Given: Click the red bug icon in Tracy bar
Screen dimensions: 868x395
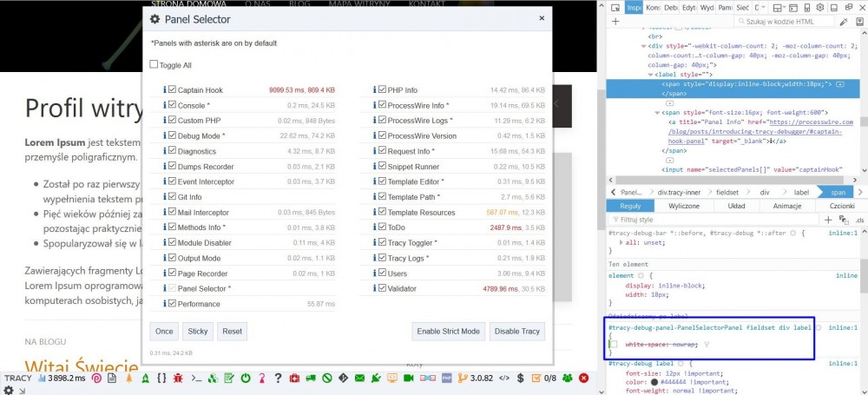Looking at the screenshot, I should point(177,379).
